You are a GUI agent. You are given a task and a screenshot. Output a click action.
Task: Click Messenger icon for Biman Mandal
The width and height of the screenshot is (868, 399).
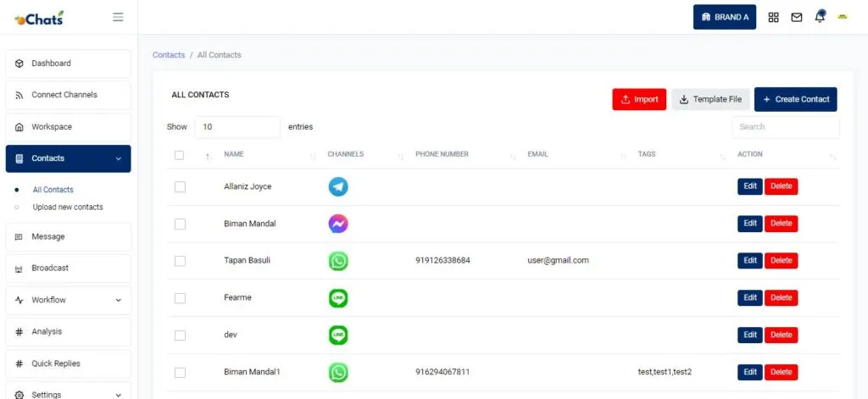(338, 224)
